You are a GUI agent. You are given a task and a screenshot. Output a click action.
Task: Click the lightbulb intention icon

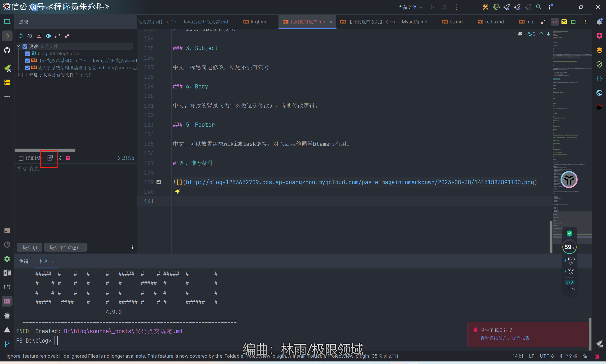pos(178,191)
